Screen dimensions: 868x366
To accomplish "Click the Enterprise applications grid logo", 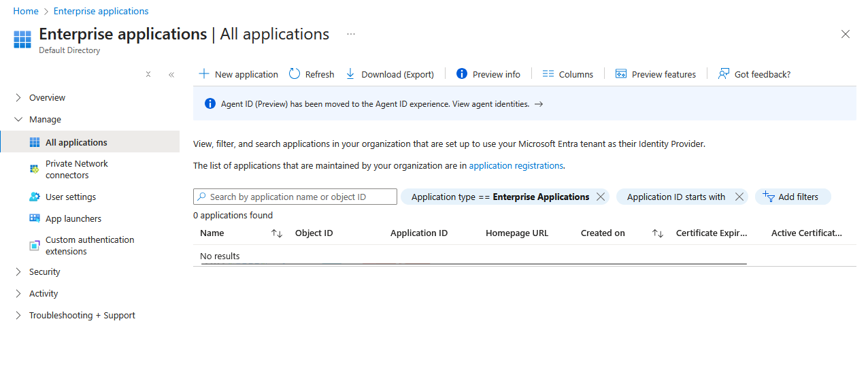I will coord(22,39).
